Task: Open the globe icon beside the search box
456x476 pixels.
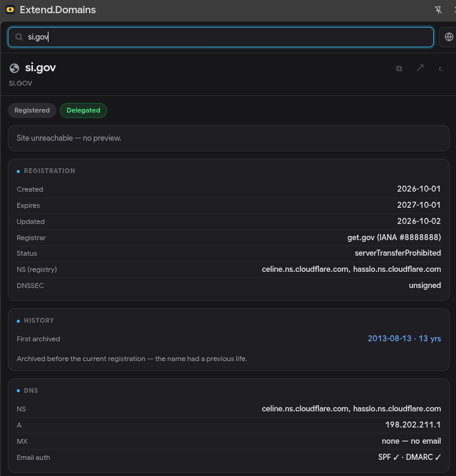Action: coord(449,37)
